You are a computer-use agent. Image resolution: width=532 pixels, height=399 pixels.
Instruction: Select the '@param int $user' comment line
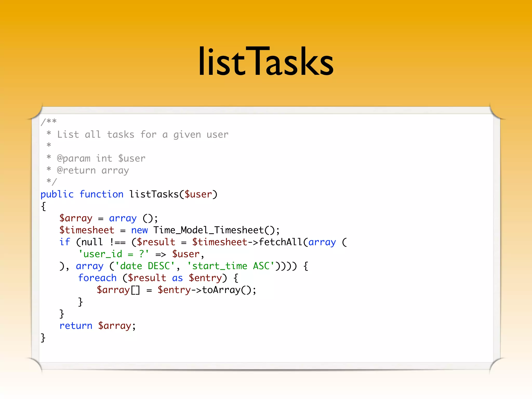coord(96,158)
